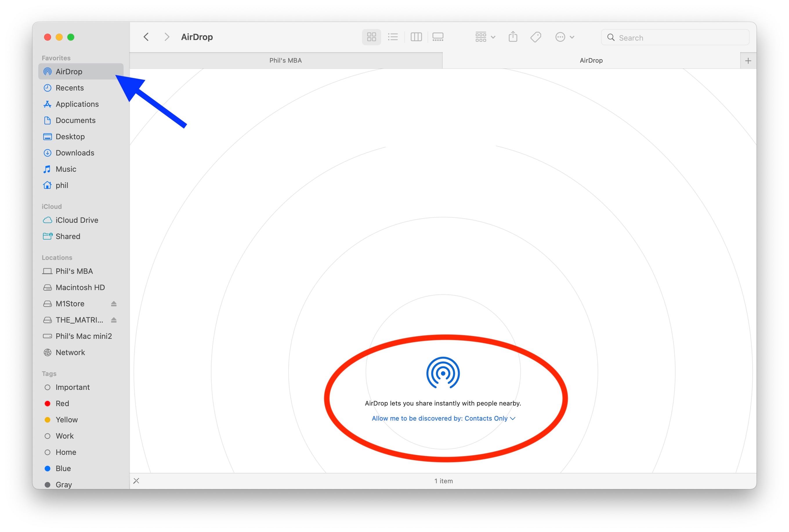789x532 pixels.
Task: Click the Edit Tags icon
Action: pyautogui.click(x=535, y=37)
